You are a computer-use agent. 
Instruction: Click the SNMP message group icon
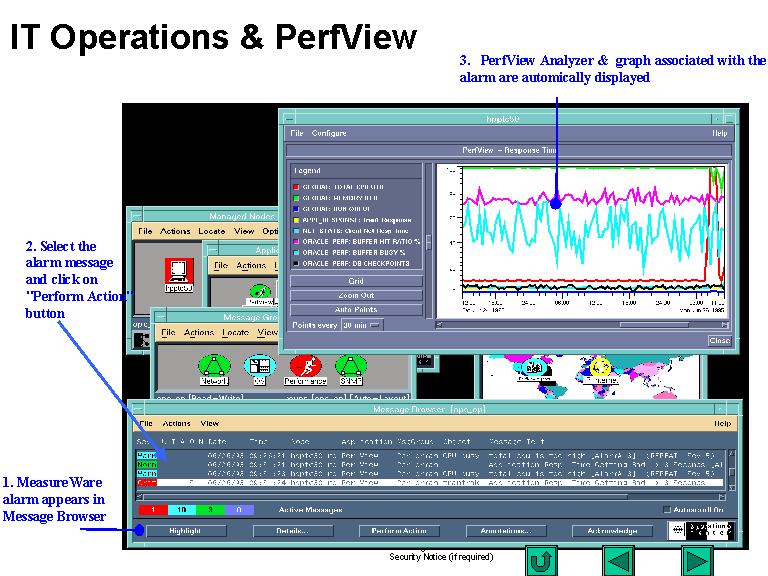pyautogui.click(x=351, y=367)
